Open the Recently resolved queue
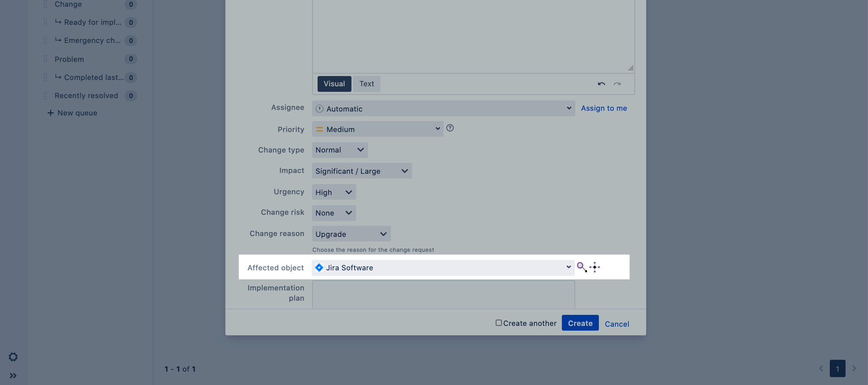This screenshot has height=385, width=868. (x=86, y=96)
